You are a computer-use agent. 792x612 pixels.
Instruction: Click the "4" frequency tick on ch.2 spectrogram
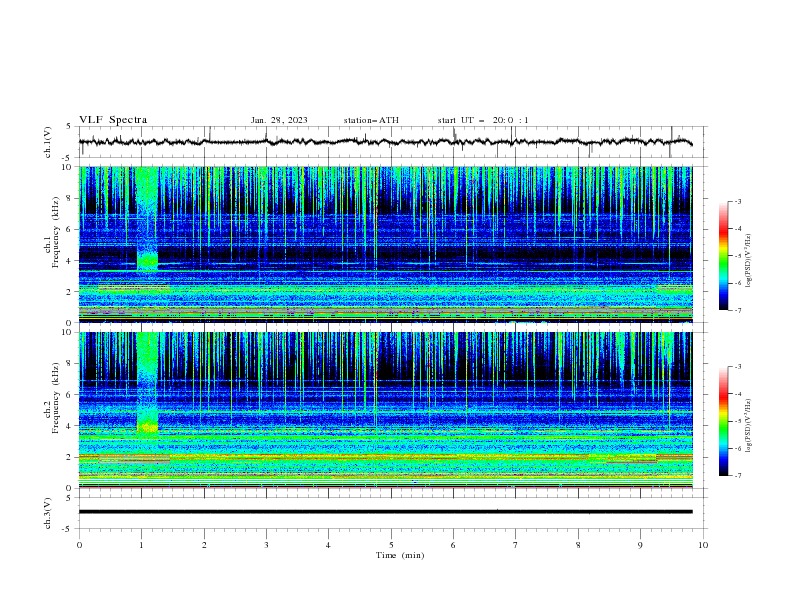click(70, 426)
